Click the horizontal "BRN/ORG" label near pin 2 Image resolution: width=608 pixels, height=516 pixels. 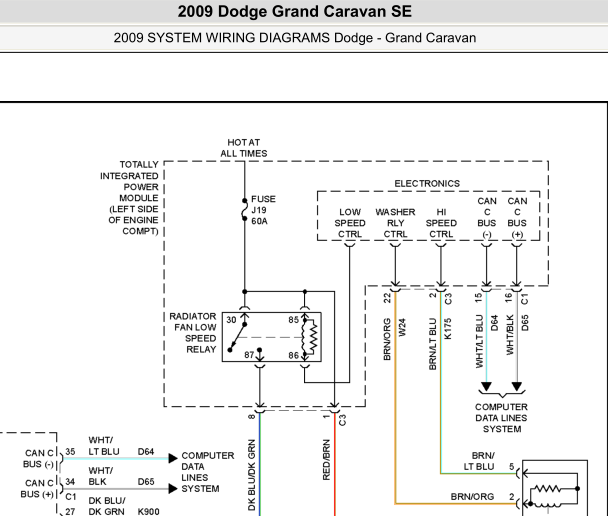(x=472, y=497)
